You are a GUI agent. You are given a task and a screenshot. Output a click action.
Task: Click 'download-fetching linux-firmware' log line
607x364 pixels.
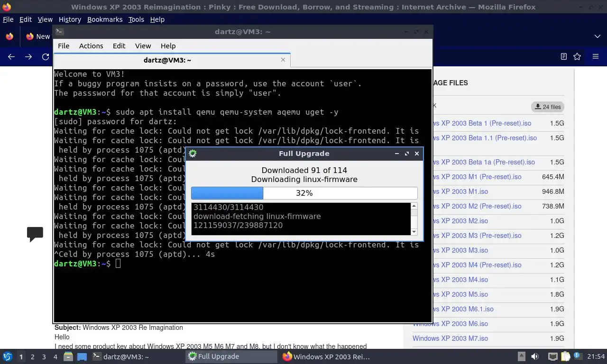tap(257, 216)
